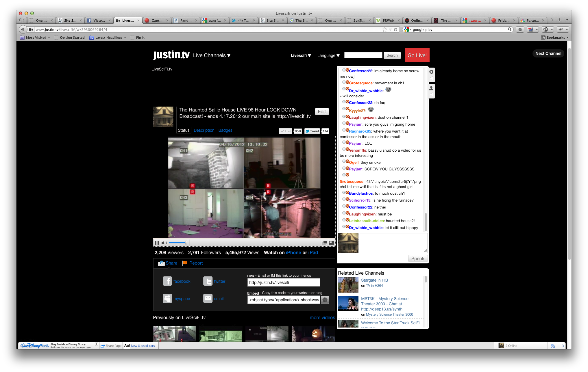
Task: Click the Go Live! button
Action: [x=417, y=55]
